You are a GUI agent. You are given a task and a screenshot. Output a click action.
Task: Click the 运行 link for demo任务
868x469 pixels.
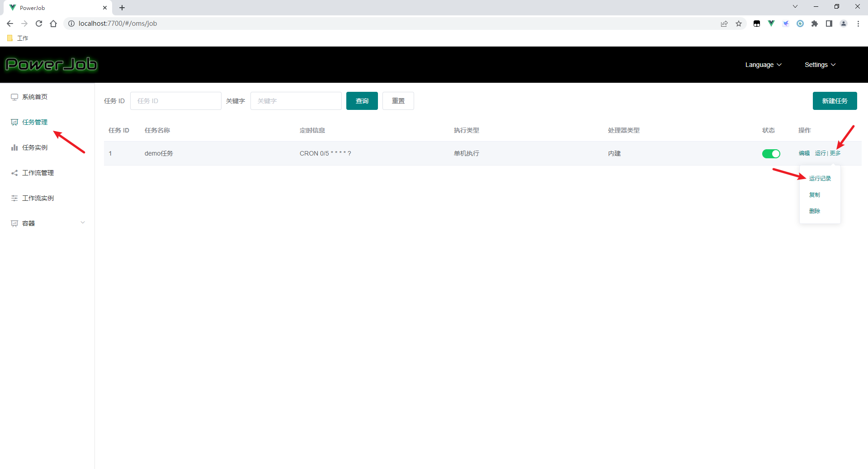click(821, 153)
